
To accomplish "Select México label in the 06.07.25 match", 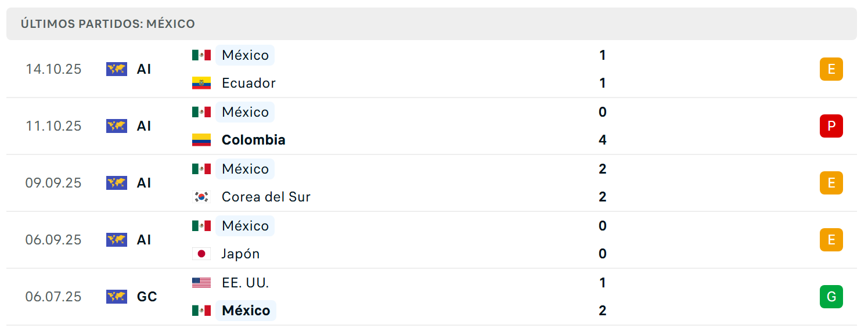I will [246, 311].
